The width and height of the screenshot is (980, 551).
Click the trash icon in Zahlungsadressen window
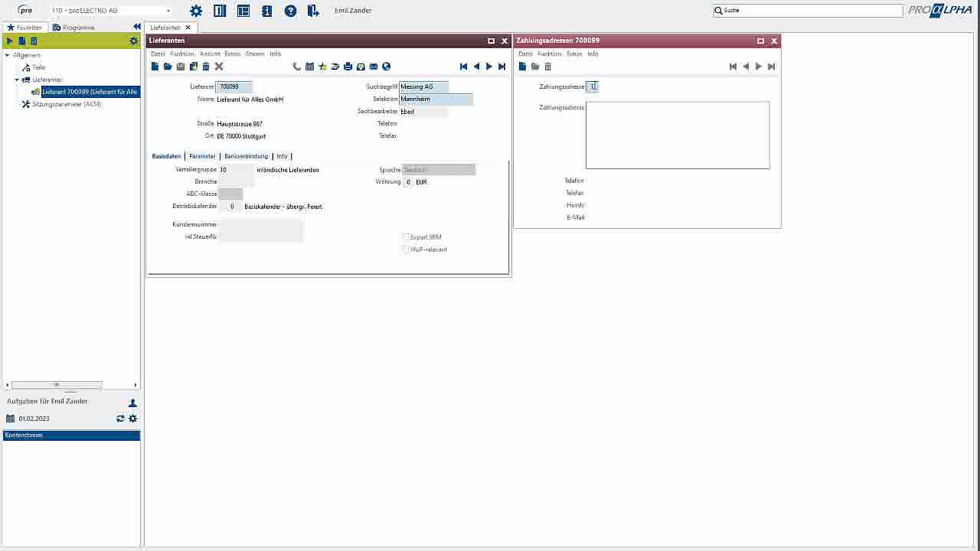[548, 67]
